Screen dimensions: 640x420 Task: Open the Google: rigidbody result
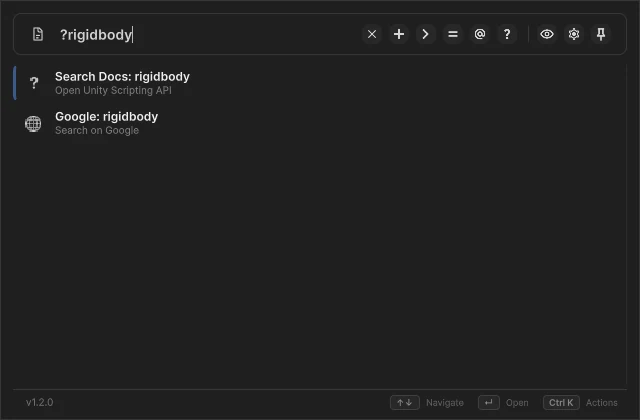click(320, 123)
